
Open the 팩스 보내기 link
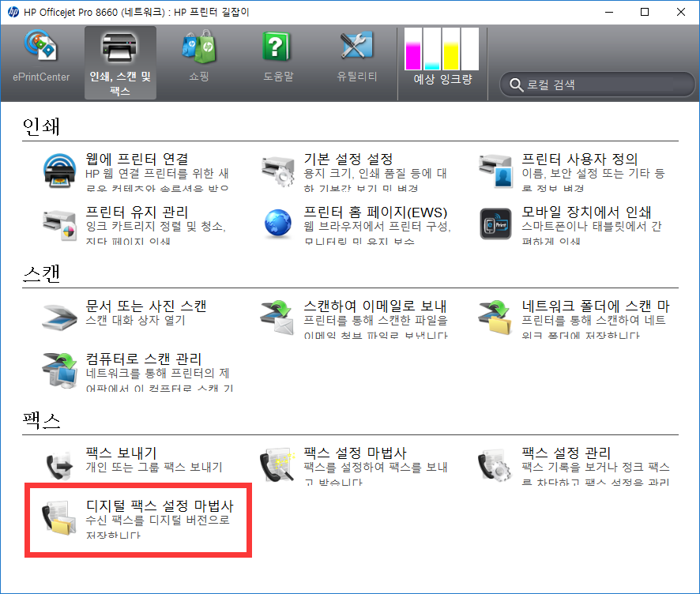pos(122,453)
